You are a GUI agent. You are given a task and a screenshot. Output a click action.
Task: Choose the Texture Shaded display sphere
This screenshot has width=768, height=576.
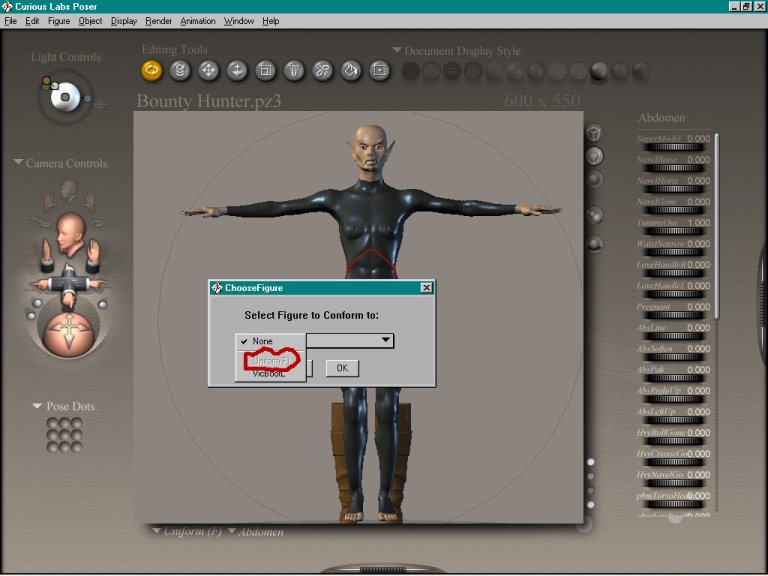[640, 72]
